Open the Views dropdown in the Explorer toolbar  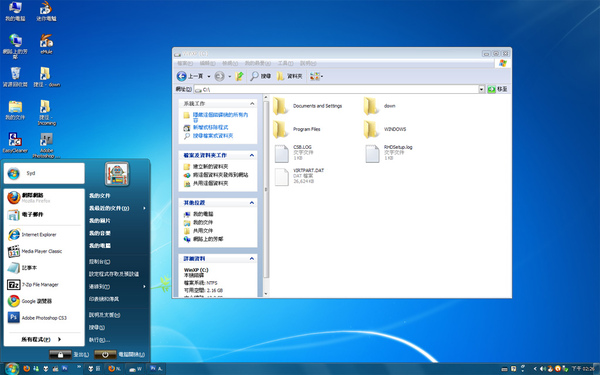click(x=316, y=76)
